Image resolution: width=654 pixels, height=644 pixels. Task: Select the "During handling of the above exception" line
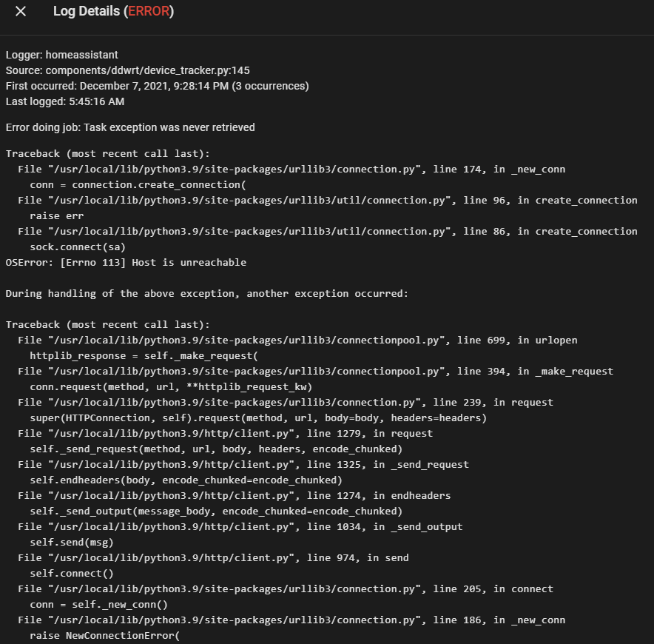206,293
